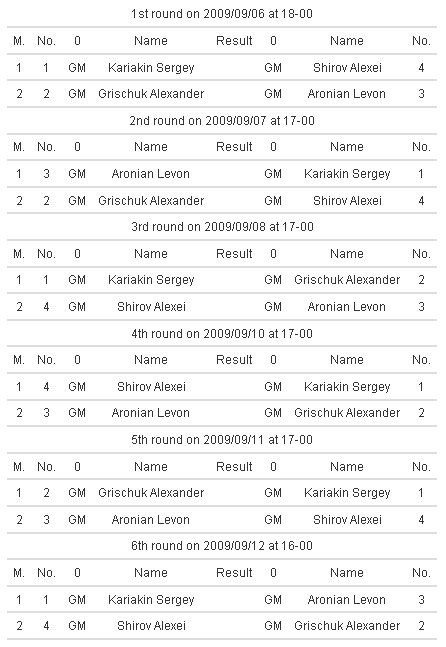Screen dimensions: 446x647
Task: Click the 2nd round on 2009/09/07 heading
Action: click(222, 120)
